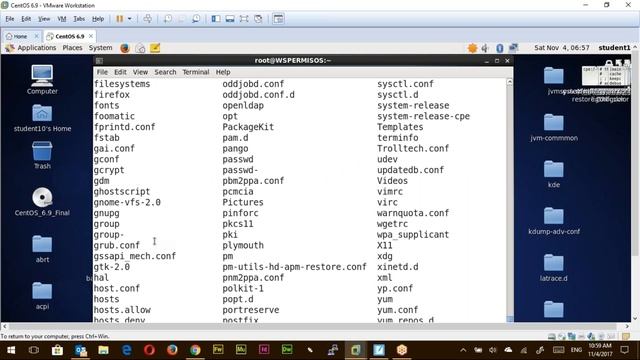Close the Home tab
Screen dimensions: 640x360
coord(36,36)
